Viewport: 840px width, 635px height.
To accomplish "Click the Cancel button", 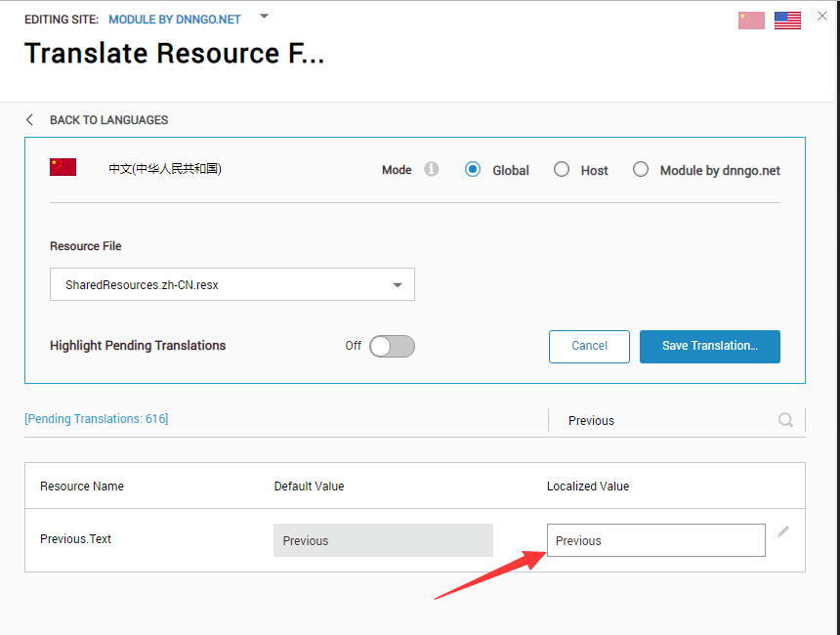I will point(589,347).
